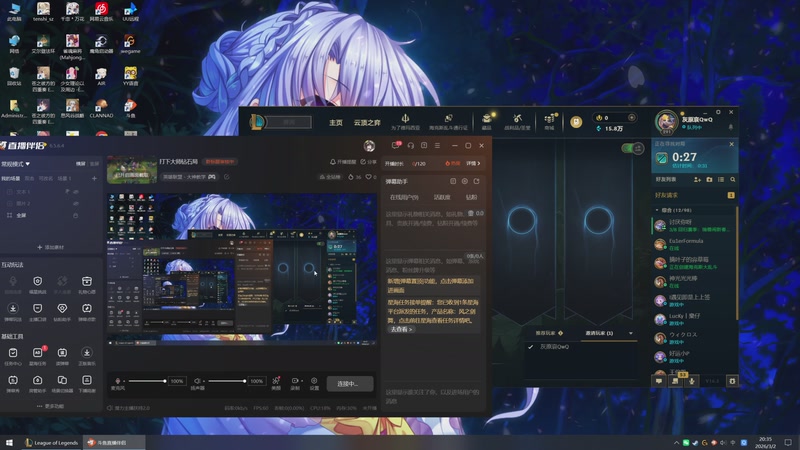Click 分享 share link near title
Screen dimensions: 800x450
(x=368, y=162)
